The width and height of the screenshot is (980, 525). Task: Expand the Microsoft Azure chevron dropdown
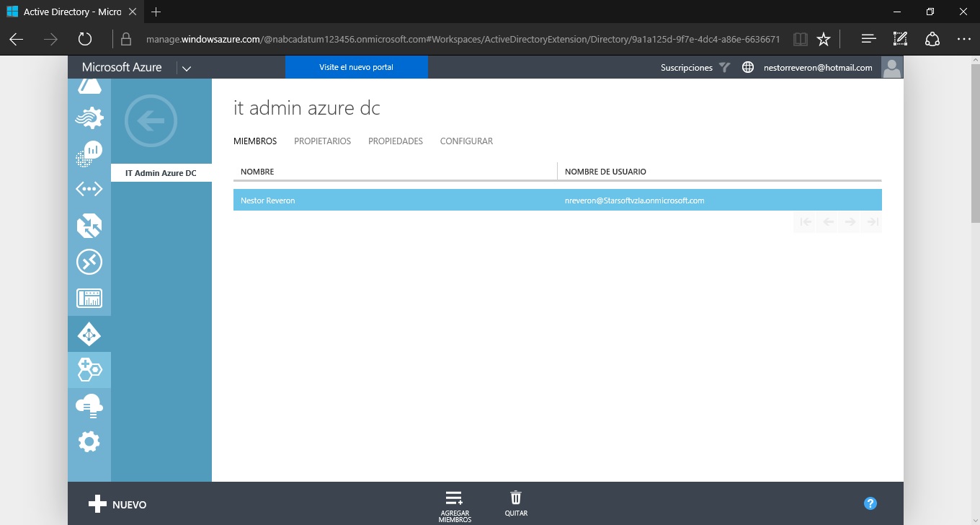tap(186, 69)
